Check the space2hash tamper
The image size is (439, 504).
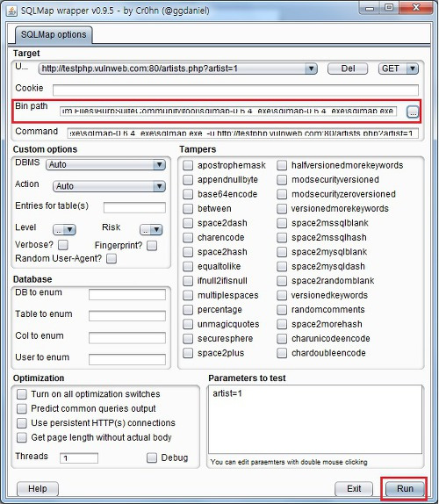click(x=188, y=252)
